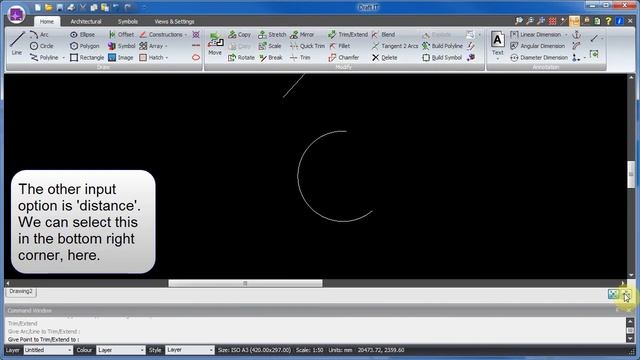Click Build Polyline

click(x=442, y=46)
